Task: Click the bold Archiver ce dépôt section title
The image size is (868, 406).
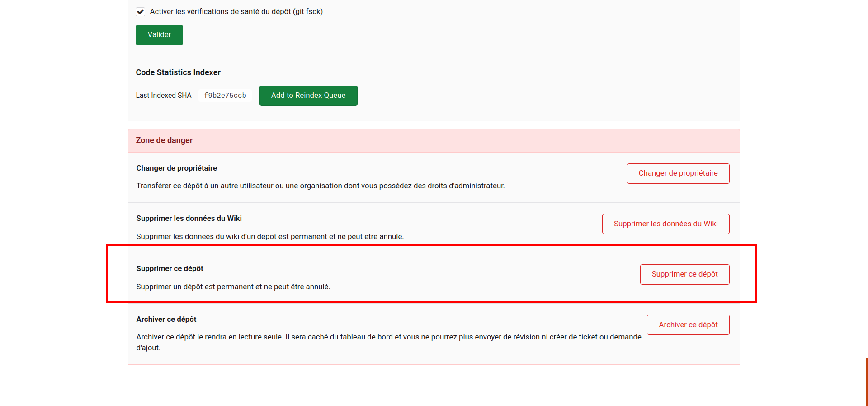Action: [x=166, y=320]
